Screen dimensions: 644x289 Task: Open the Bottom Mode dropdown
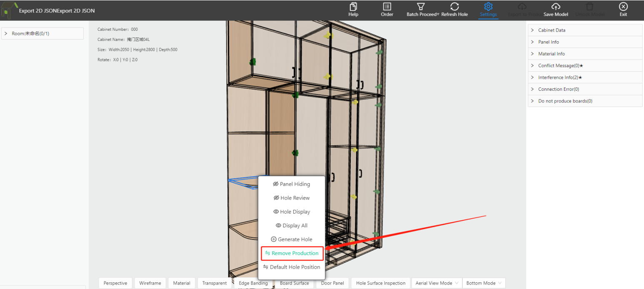(484, 283)
